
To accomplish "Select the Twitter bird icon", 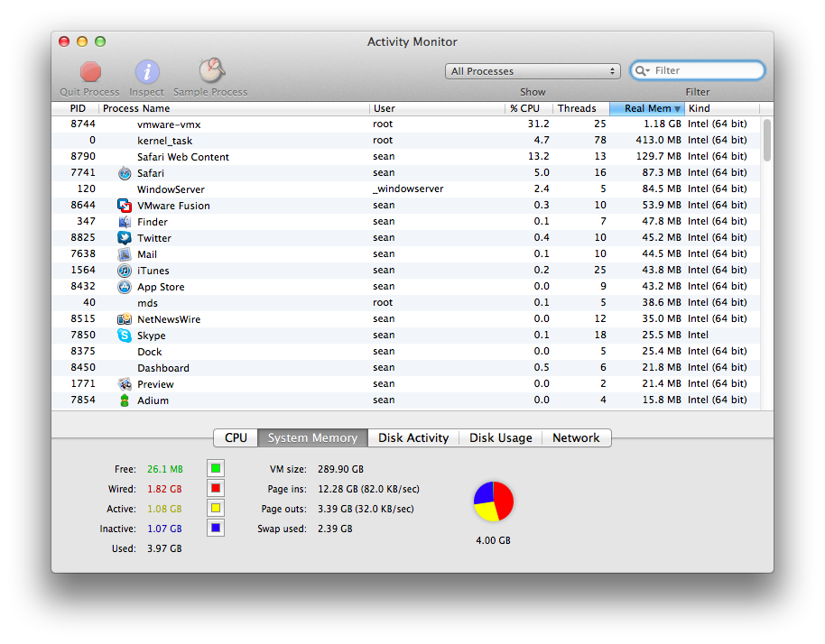I will tap(125, 238).
